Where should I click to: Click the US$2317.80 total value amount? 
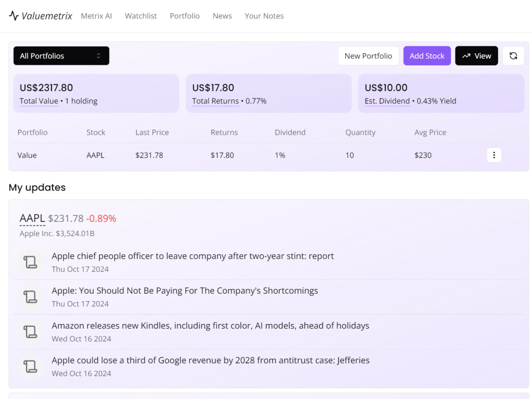[46, 88]
